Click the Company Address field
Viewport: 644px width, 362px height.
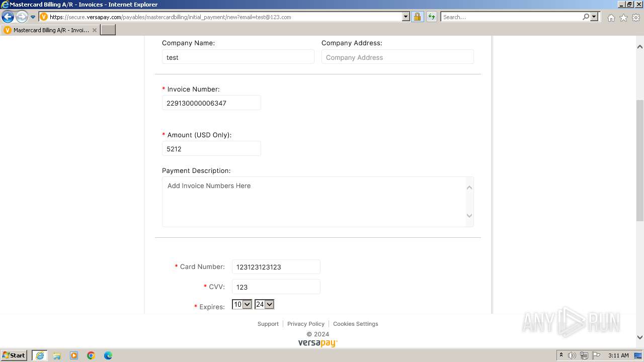coord(397,57)
